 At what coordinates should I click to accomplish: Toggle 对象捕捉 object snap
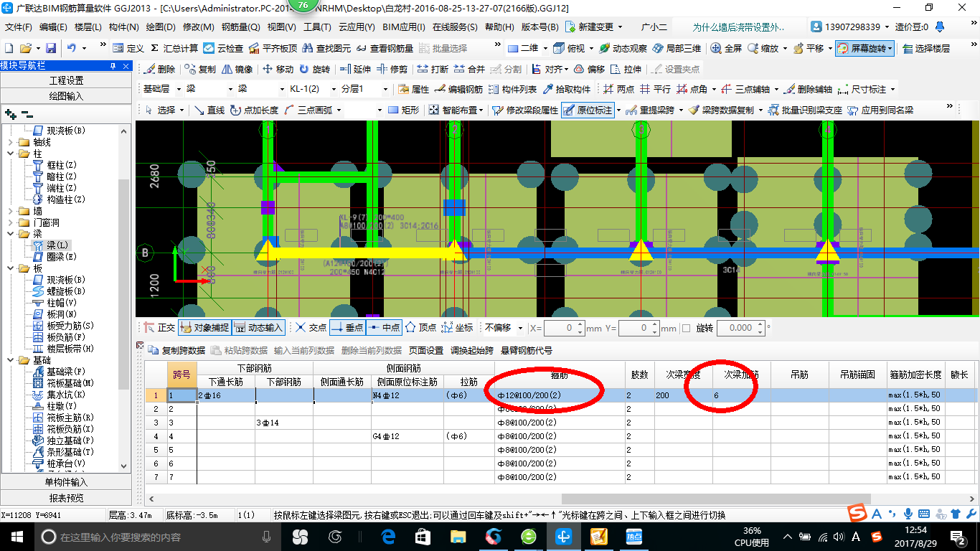click(x=205, y=328)
